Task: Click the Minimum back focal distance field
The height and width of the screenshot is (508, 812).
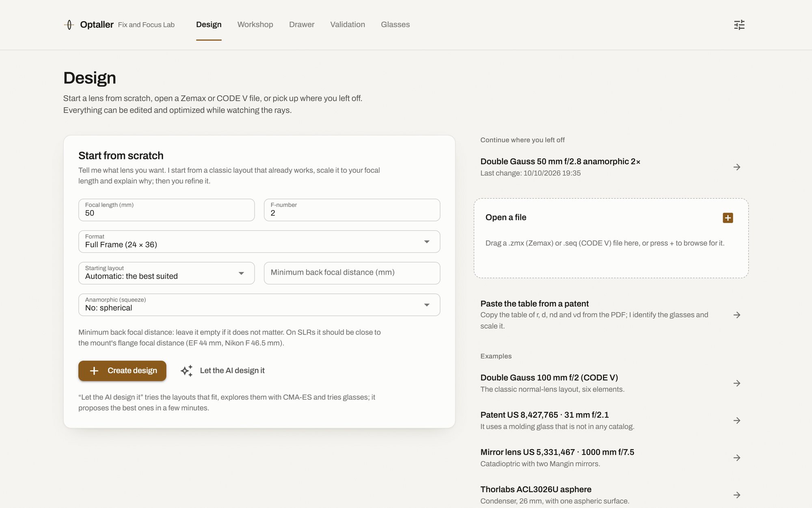Action: point(352,273)
